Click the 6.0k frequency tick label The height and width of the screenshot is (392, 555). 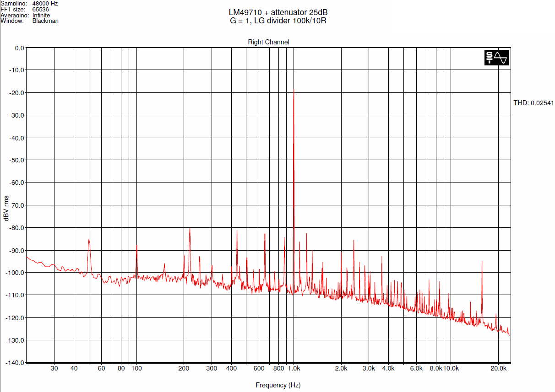coord(416,368)
